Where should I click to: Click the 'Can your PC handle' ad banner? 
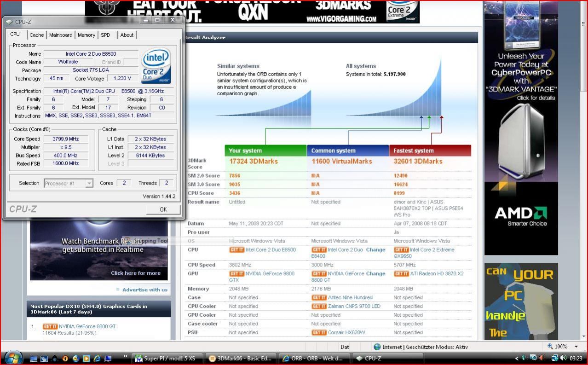click(521, 301)
